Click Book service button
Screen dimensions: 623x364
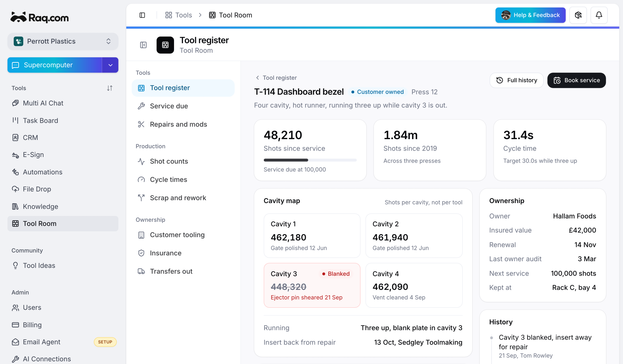tap(576, 80)
